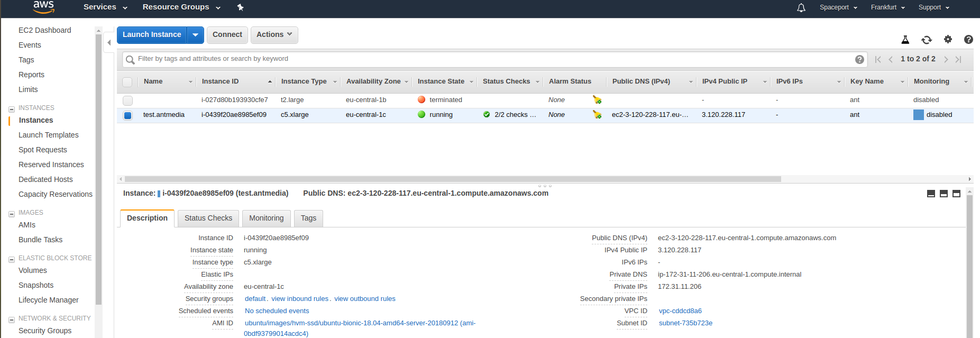The width and height of the screenshot is (980, 338).
Task: Switch to the Tags tab
Action: 308,218
